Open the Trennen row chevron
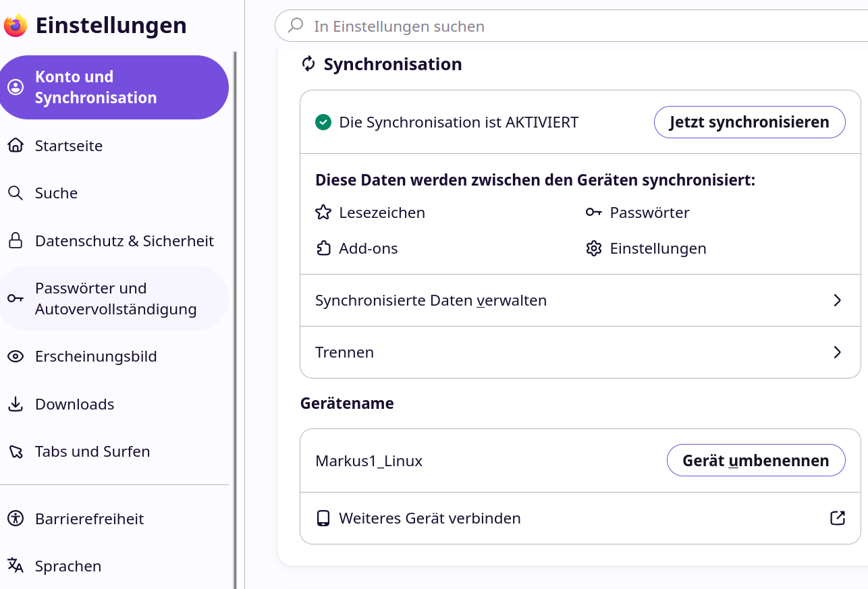 [x=838, y=352]
